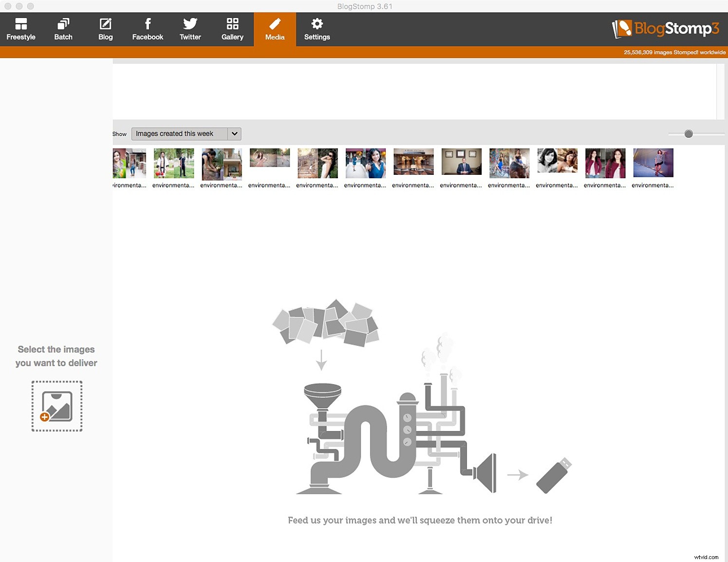728x562 pixels.
Task: Open the Twitter sharing mode
Action: [x=190, y=28]
